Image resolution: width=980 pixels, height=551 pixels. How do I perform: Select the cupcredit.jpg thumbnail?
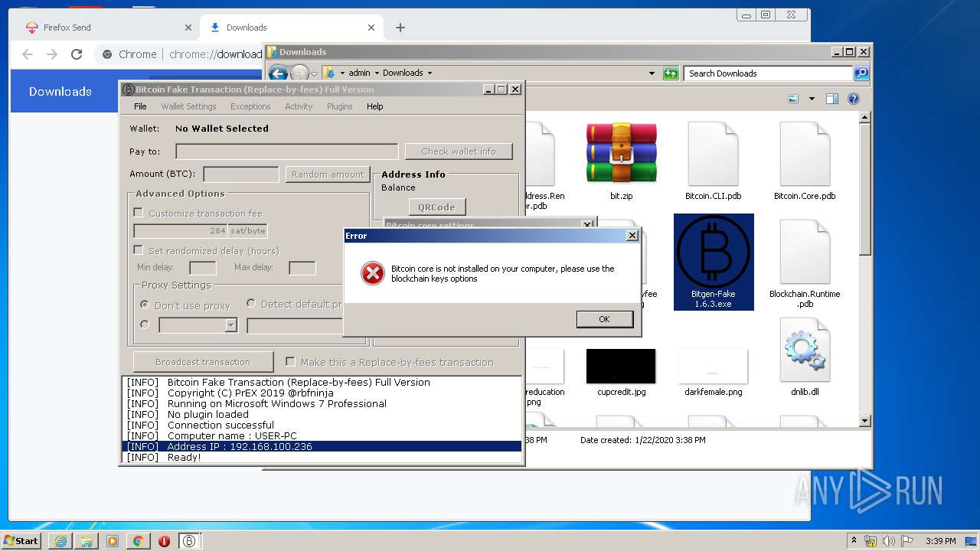pos(621,366)
